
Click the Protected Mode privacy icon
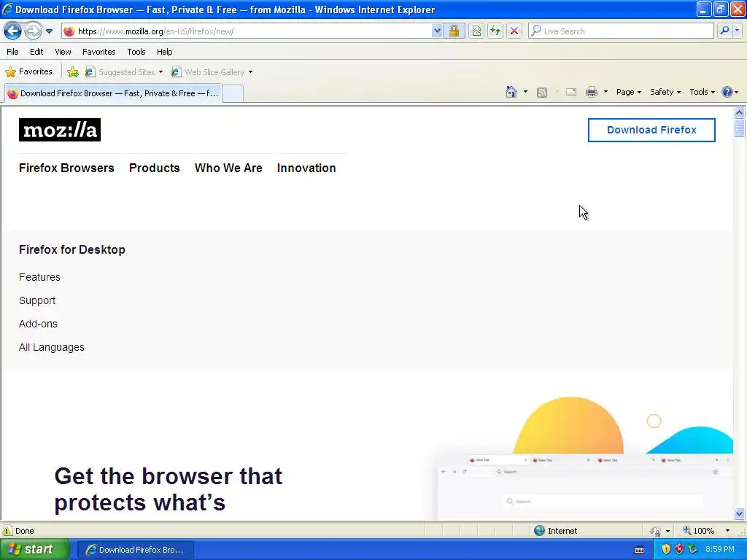pyautogui.click(x=656, y=531)
